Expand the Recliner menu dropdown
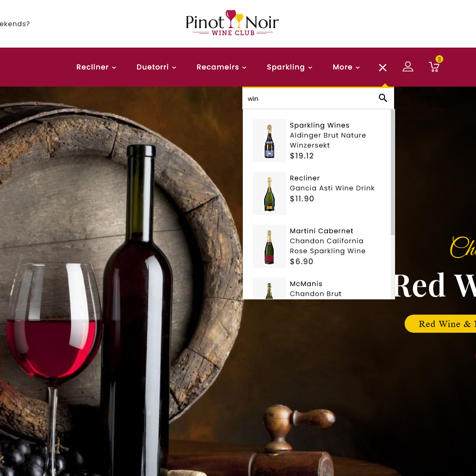This screenshot has width=476, height=476. pyautogui.click(x=96, y=67)
